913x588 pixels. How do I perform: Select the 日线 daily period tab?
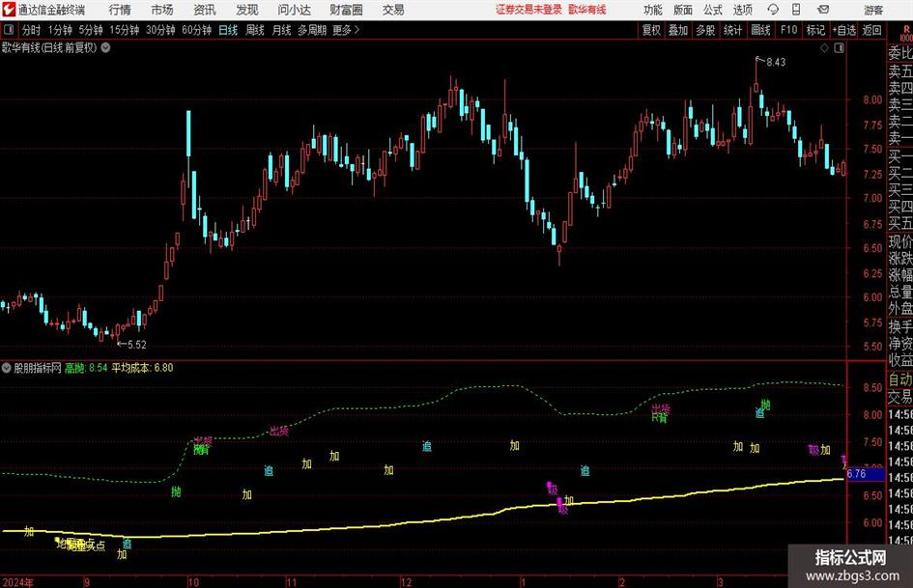click(x=228, y=30)
